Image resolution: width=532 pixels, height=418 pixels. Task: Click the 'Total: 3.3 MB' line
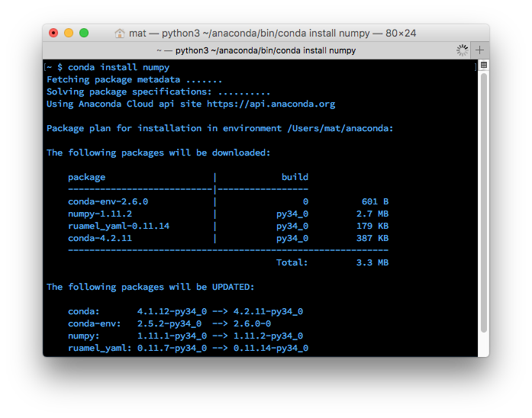pyautogui.click(x=331, y=262)
